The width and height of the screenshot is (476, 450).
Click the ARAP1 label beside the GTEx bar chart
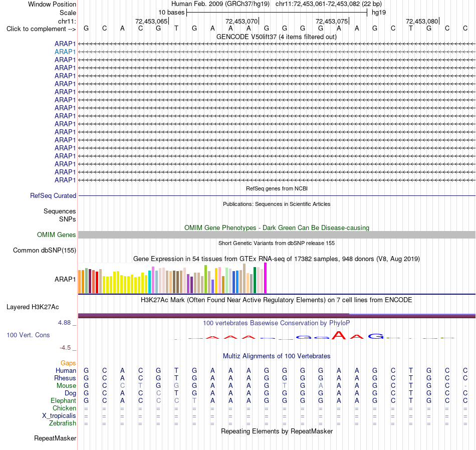coord(65,279)
